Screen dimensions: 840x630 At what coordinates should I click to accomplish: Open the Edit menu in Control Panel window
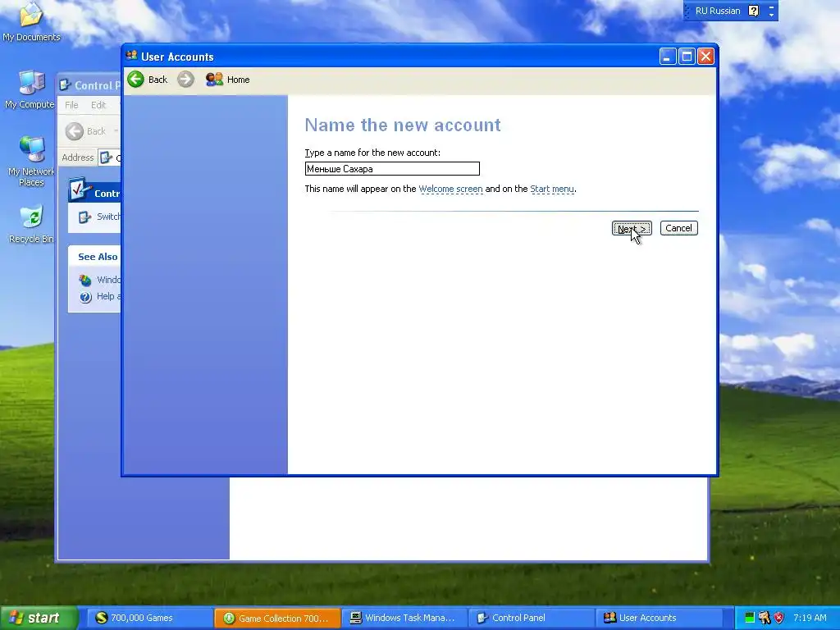click(98, 105)
